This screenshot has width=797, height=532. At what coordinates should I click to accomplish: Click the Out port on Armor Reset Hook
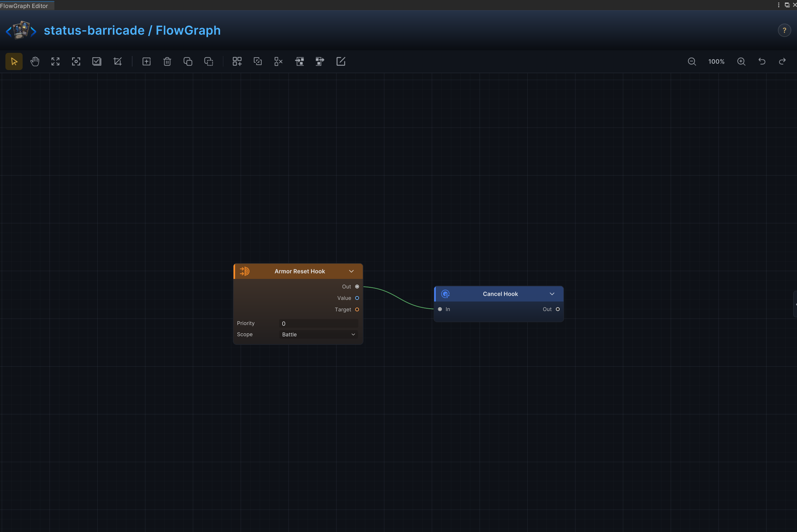tap(357, 287)
